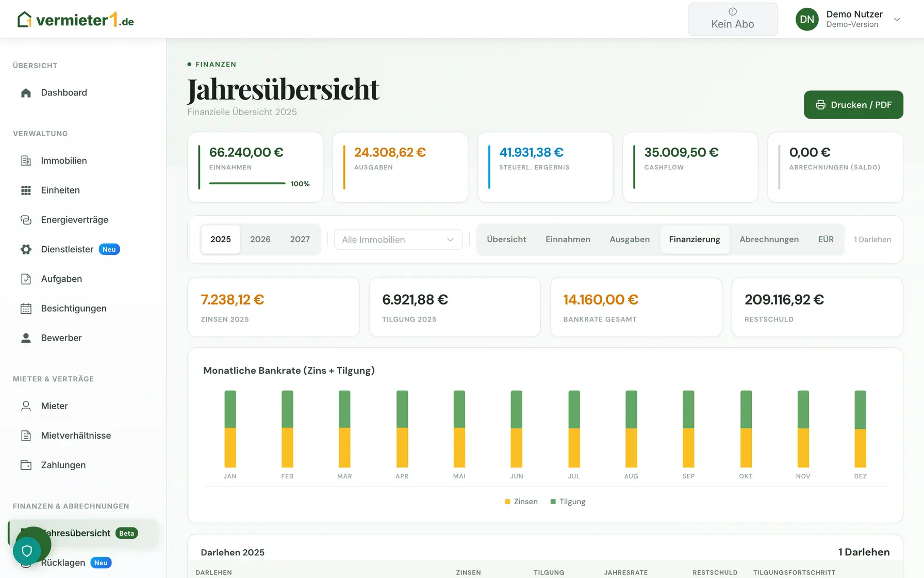Click the Besichtigungen calendar icon

[x=26, y=309]
